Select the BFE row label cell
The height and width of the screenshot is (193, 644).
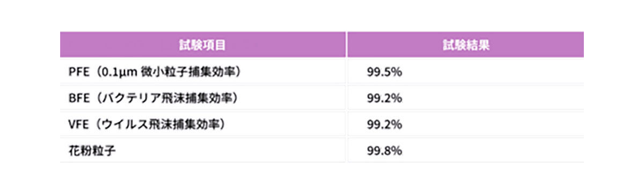coord(203,98)
